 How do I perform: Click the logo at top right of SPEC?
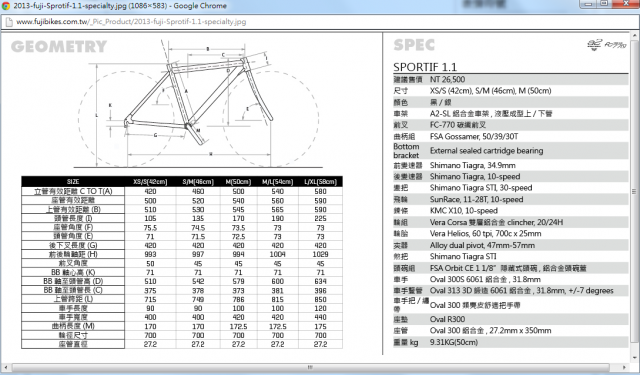(606, 44)
